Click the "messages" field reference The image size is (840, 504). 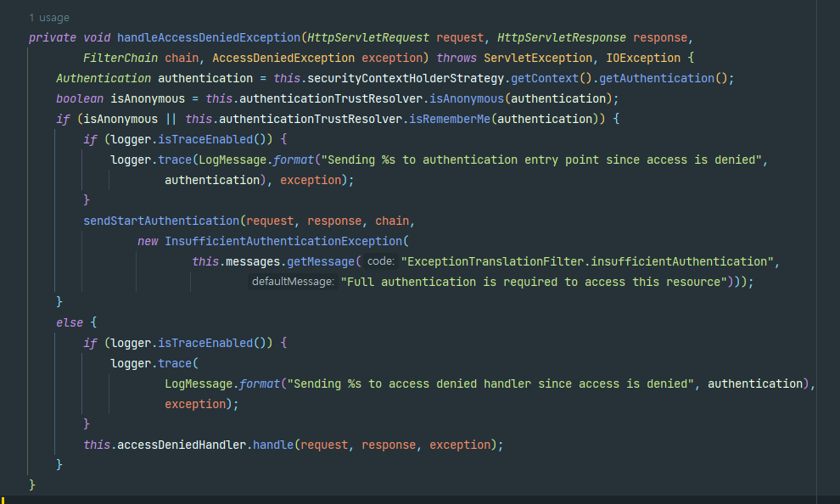pos(253,262)
